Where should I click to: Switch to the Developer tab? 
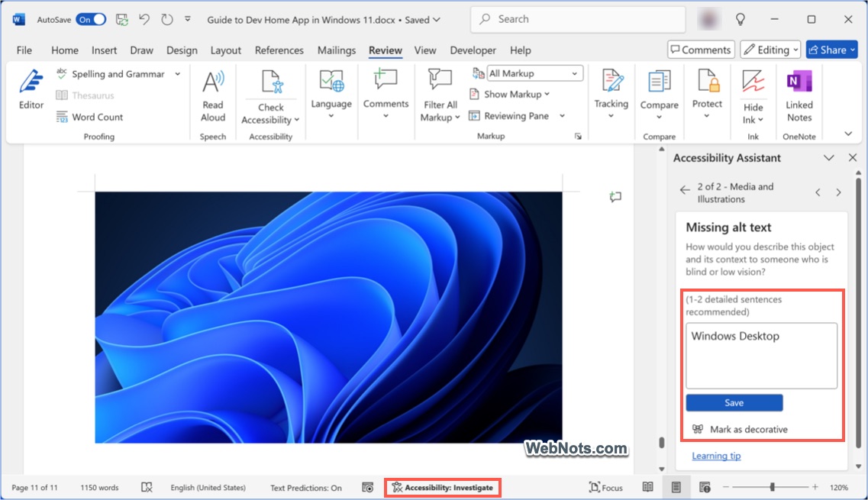click(x=473, y=50)
